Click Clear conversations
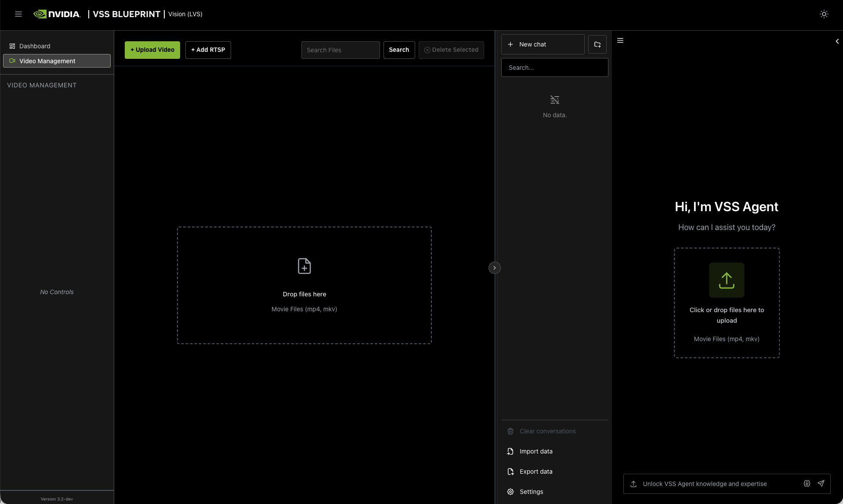The width and height of the screenshot is (843, 504). pos(555,431)
